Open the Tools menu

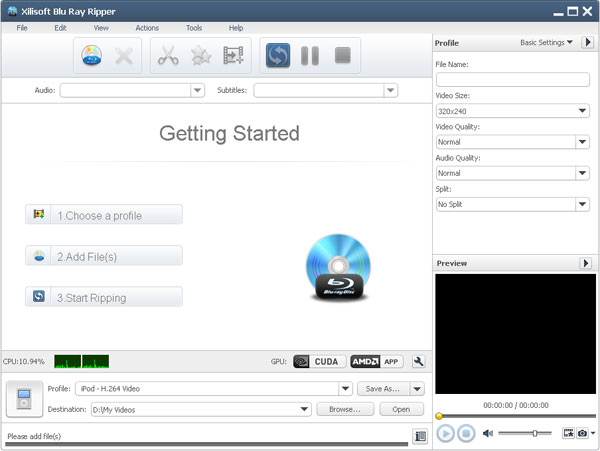pos(194,28)
